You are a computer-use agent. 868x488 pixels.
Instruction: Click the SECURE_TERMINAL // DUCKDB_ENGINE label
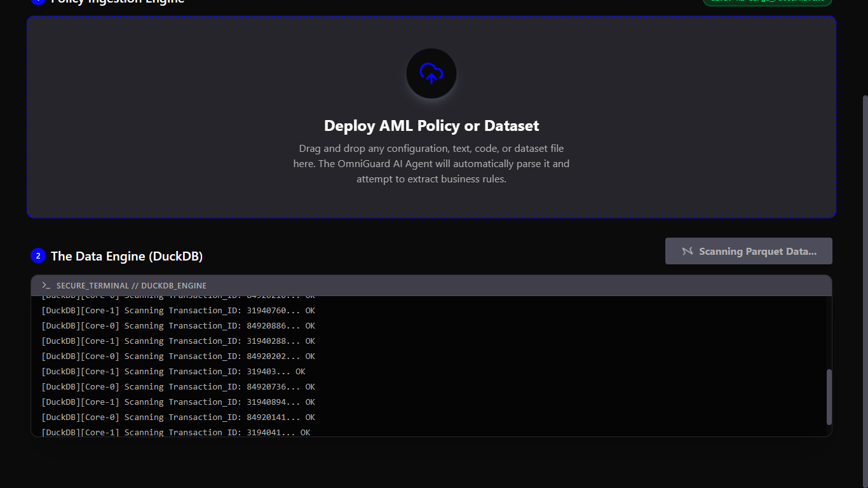click(x=131, y=286)
